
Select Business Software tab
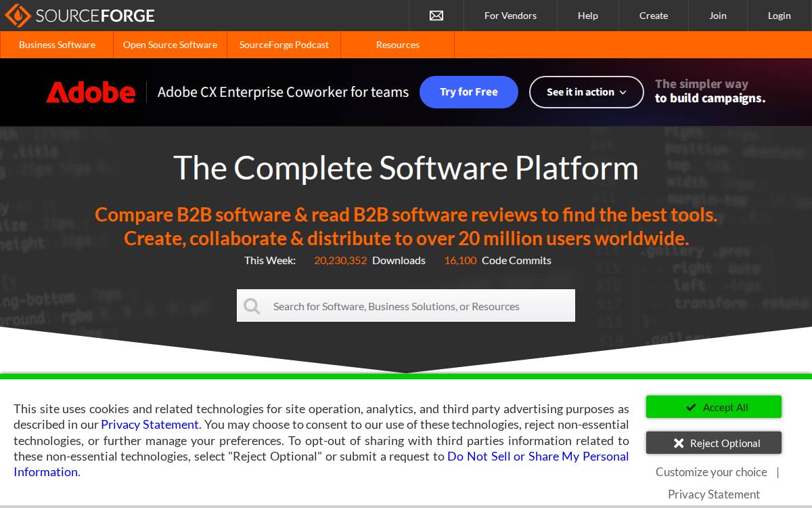pyautogui.click(x=57, y=45)
